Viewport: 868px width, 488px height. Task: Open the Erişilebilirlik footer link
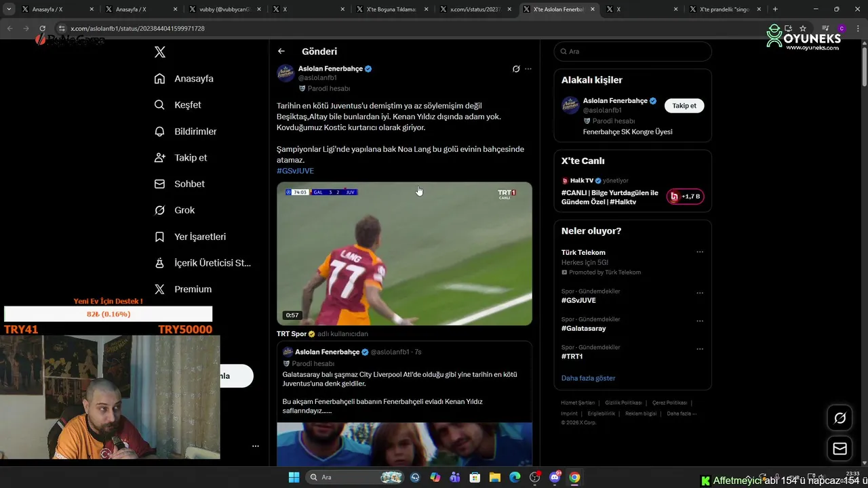click(x=601, y=413)
